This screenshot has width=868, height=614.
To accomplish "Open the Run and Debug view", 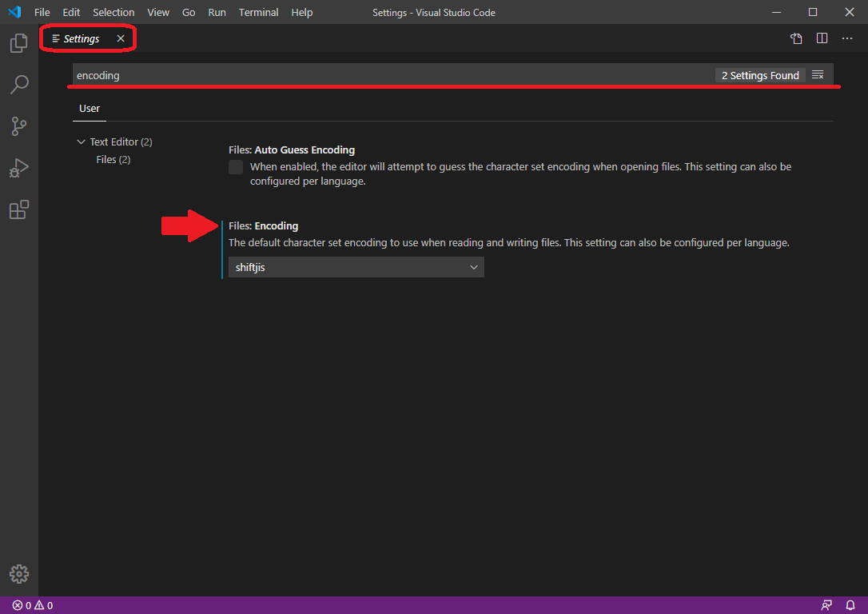I will point(19,168).
